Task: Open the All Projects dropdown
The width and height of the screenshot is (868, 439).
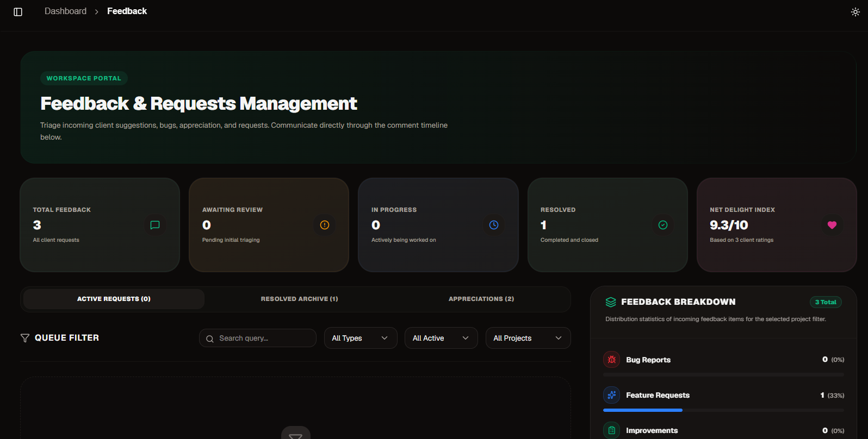Action: click(528, 338)
